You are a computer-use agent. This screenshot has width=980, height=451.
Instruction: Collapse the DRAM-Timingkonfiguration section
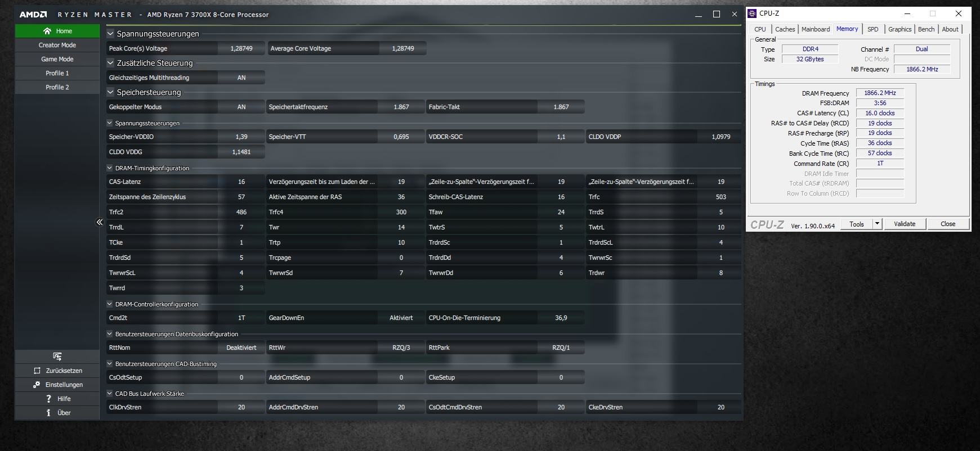pos(110,168)
